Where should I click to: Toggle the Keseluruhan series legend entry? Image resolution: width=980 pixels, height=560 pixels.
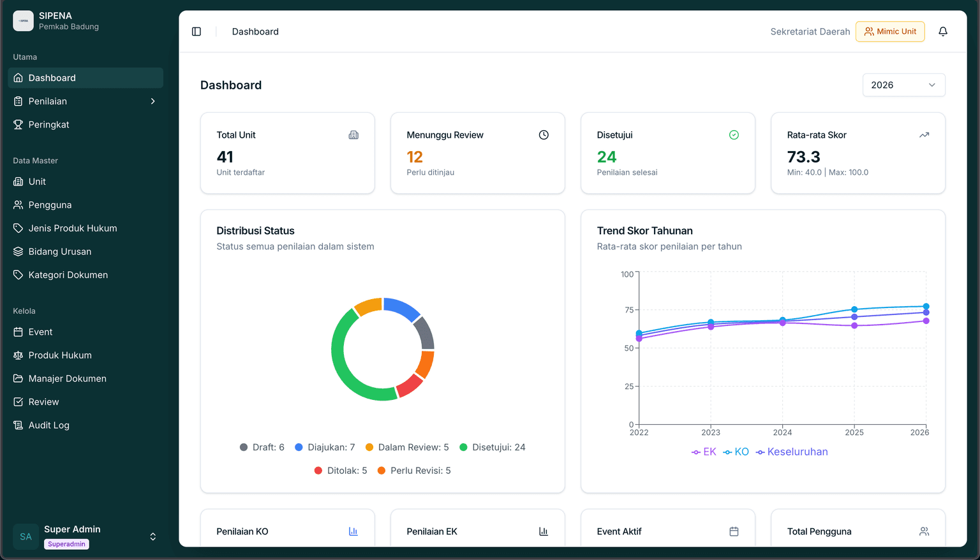coord(792,452)
